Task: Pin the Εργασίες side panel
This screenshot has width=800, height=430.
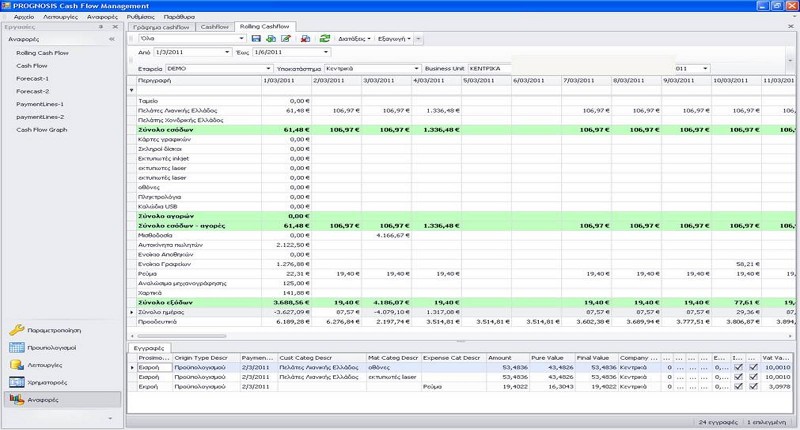Action: 101,27
